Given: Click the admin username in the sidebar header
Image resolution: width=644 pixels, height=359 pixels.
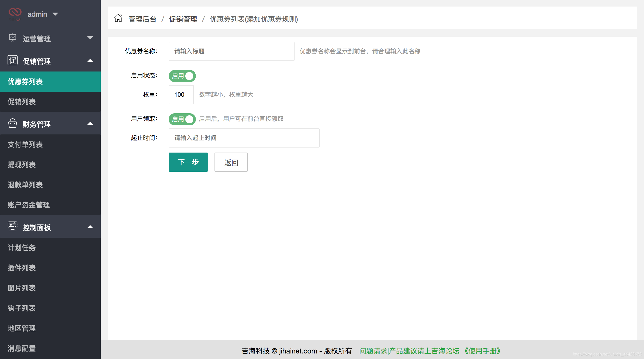Looking at the screenshot, I should coord(37,14).
